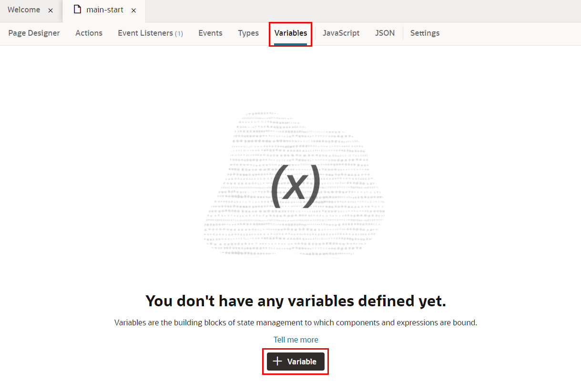581x392 pixels.
Task: Go to the Actions tab
Action: click(89, 33)
